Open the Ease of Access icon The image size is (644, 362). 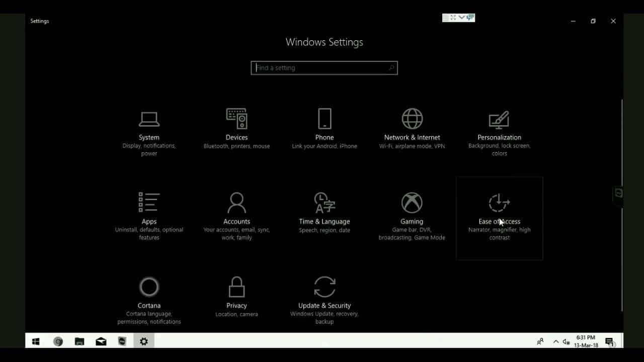point(499,203)
